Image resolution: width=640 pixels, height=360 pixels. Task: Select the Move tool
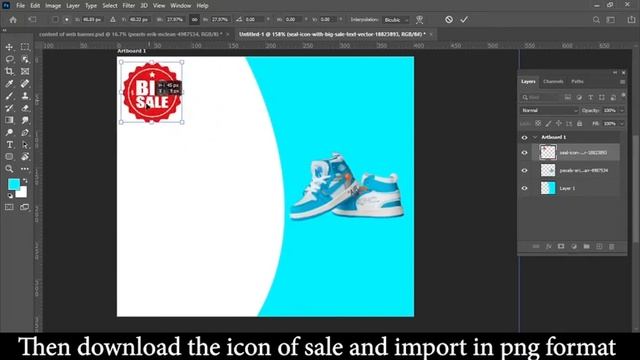pos(9,47)
